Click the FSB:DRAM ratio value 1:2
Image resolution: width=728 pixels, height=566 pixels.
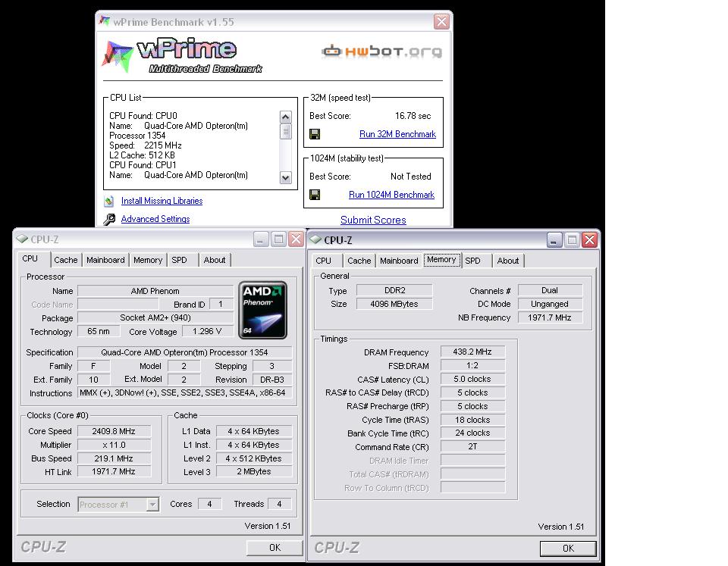point(472,365)
